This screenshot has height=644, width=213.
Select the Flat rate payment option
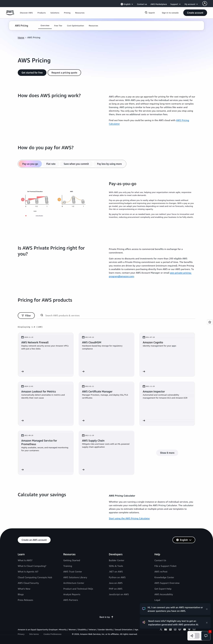click(51, 164)
